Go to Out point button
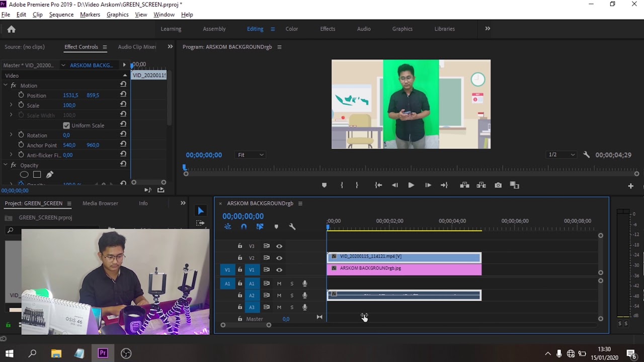The height and width of the screenshot is (362, 644). coord(444,186)
